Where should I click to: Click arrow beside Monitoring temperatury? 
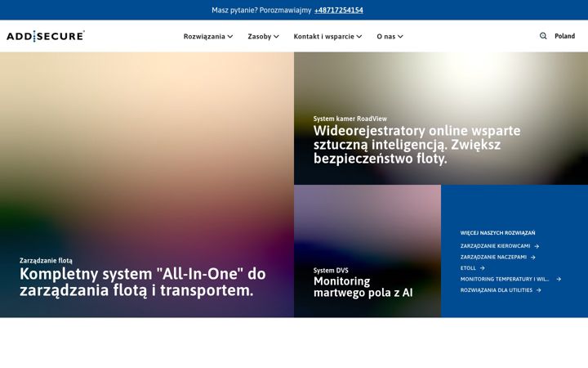click(559, 279)
